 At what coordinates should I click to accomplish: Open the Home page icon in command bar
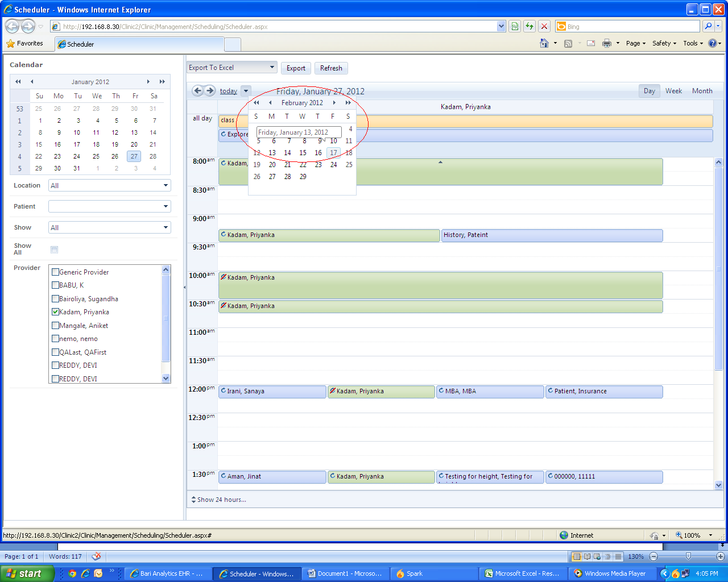pos(544,43)
